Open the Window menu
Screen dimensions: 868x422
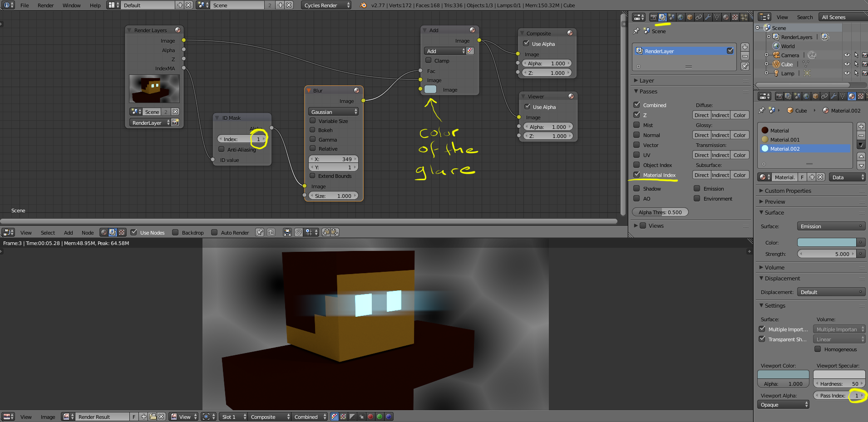pos(71,5)
